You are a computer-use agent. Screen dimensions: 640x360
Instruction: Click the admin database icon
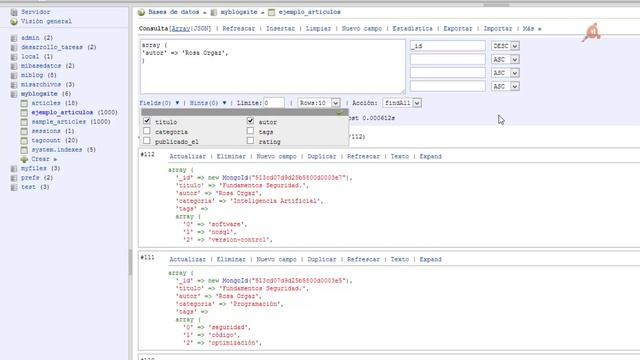14,38
